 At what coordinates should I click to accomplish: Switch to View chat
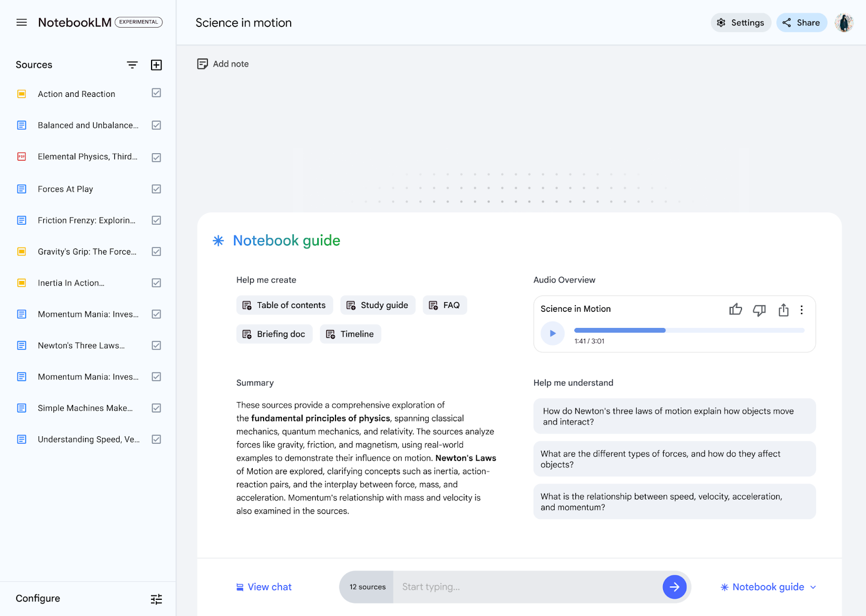[264, 587]
